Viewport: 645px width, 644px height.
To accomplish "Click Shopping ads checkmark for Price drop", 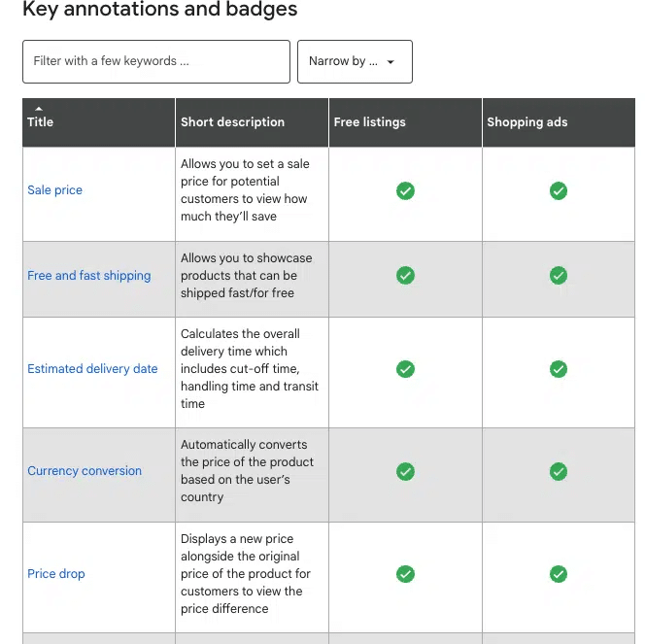I will pos(558,574).
